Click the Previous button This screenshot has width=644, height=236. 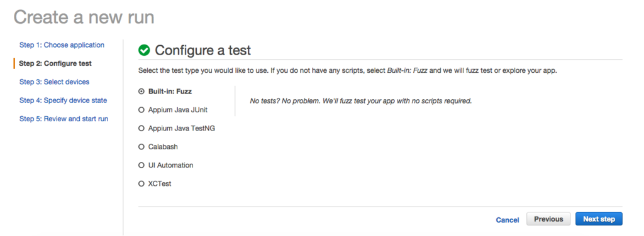point(548,219)
